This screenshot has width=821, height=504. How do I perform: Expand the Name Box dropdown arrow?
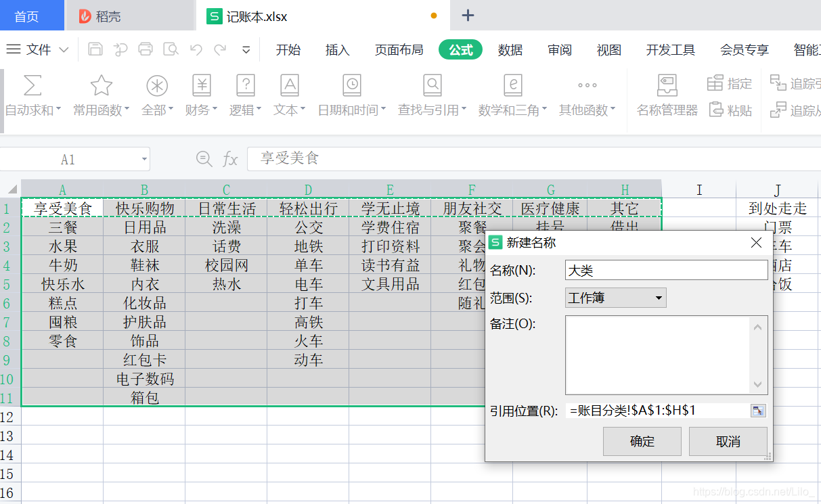tap(144, 160)
